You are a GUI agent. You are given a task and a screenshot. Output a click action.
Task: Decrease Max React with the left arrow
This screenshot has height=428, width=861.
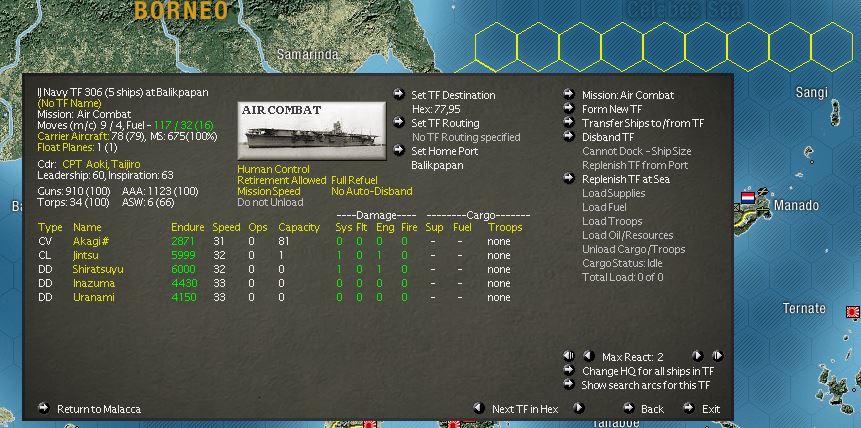pyautogui.click(x=588, y=356)
